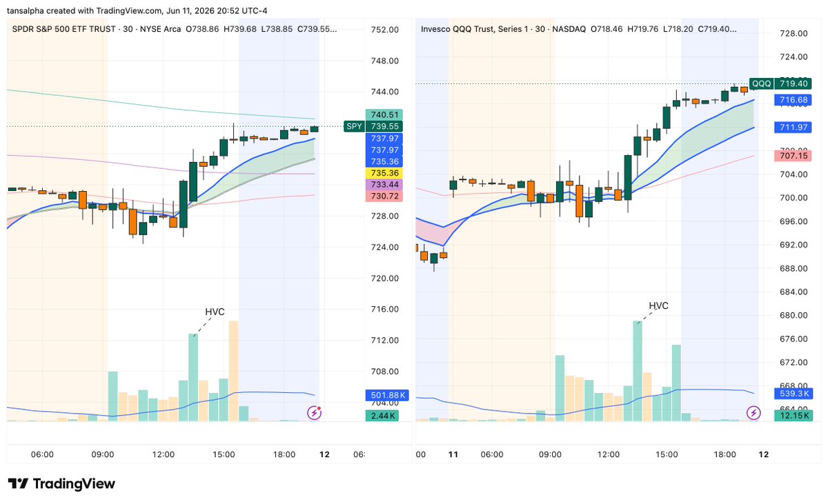Click the blue 716.68 indicator label
This screenshot has width=828, height=504.
click(x=793, y=100)
